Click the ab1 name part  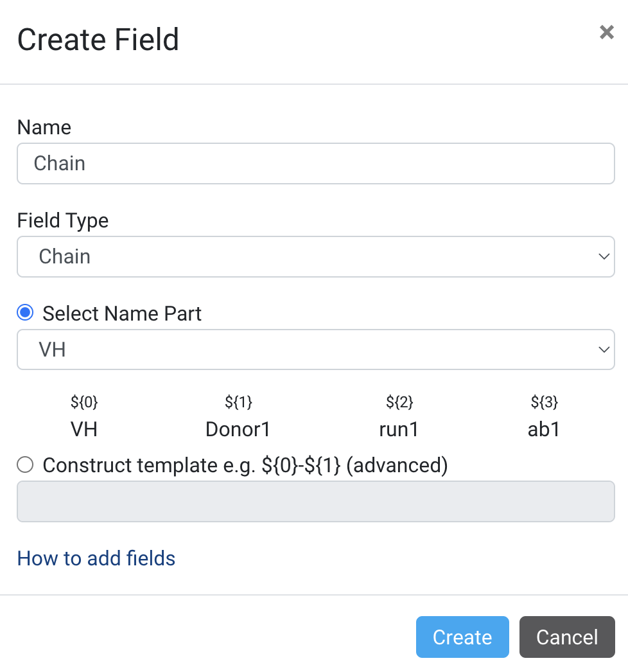coord(544,429)
